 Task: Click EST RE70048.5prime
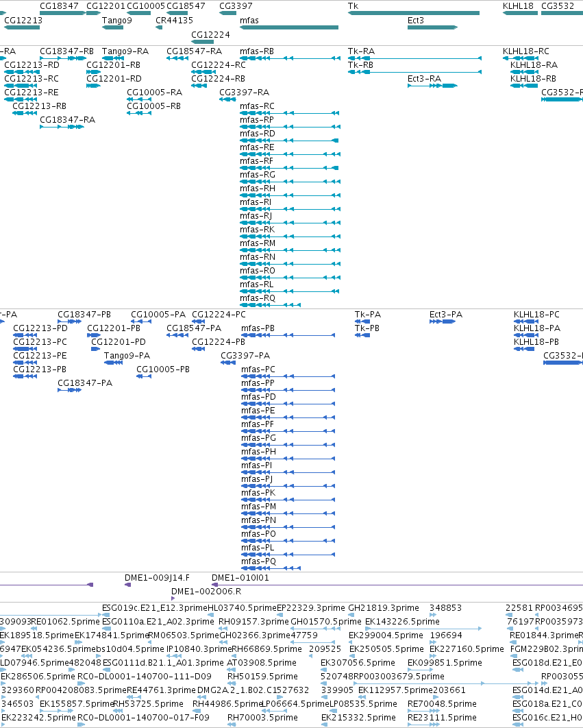(x=442, y=704)
